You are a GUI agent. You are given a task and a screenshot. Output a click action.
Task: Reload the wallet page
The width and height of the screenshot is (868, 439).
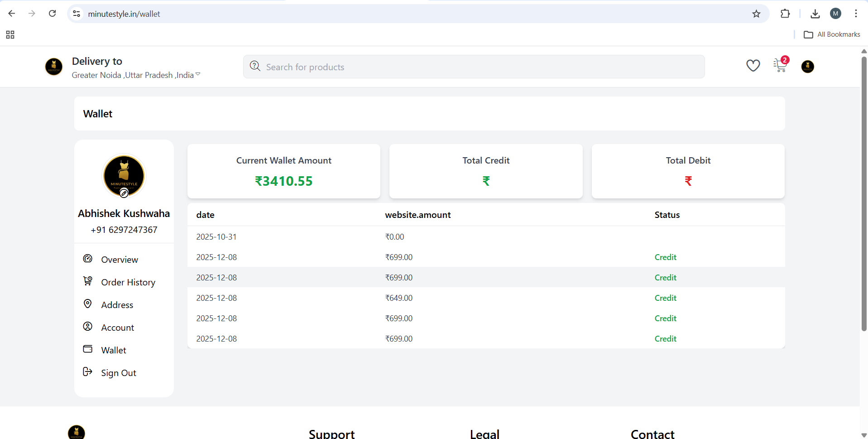pyautogui.click(x=53, y=14)
